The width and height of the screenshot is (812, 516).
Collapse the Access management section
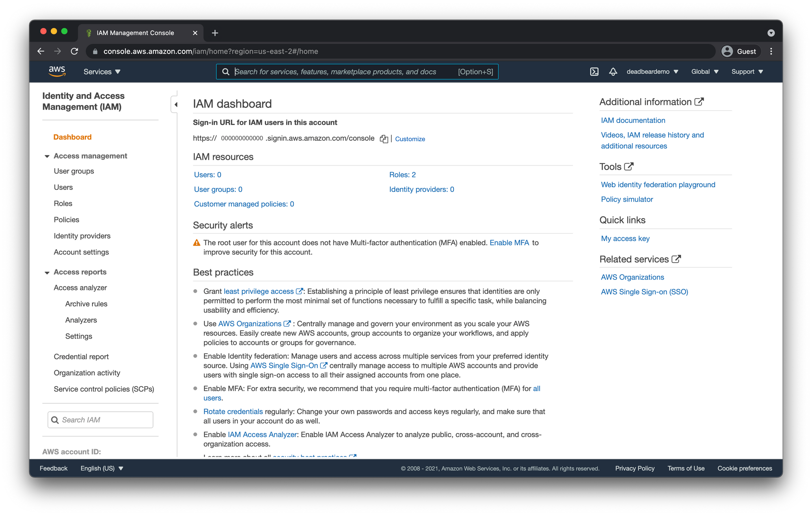47,156
